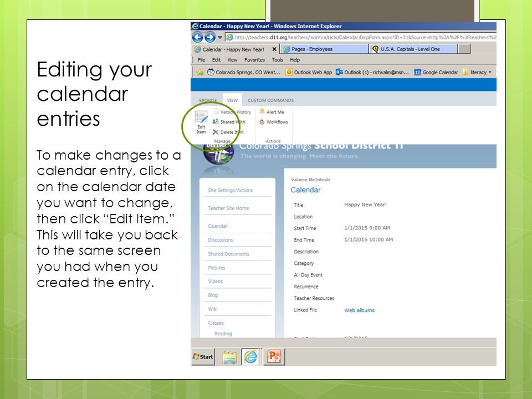Select the BROWSE ribbon tab
Viewport: 532px width, 399px height.
tap(208, 100)
